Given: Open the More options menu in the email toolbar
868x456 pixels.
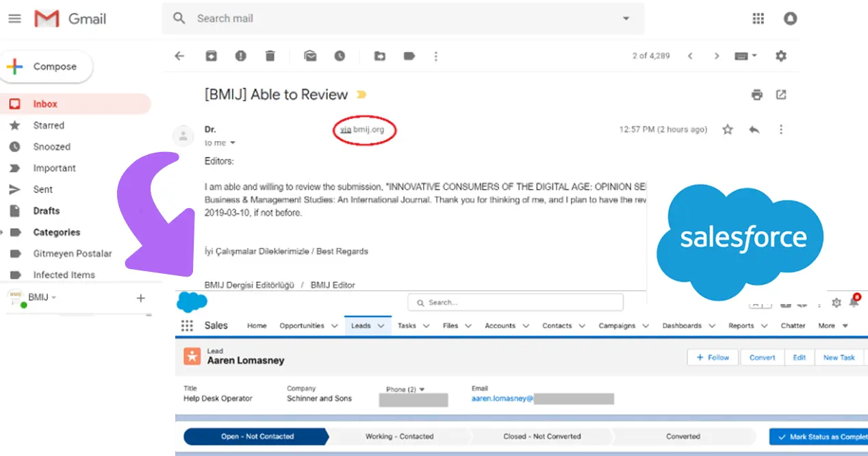Looking at the screenshot, I should pyautogui.click(x=436, y=56).
